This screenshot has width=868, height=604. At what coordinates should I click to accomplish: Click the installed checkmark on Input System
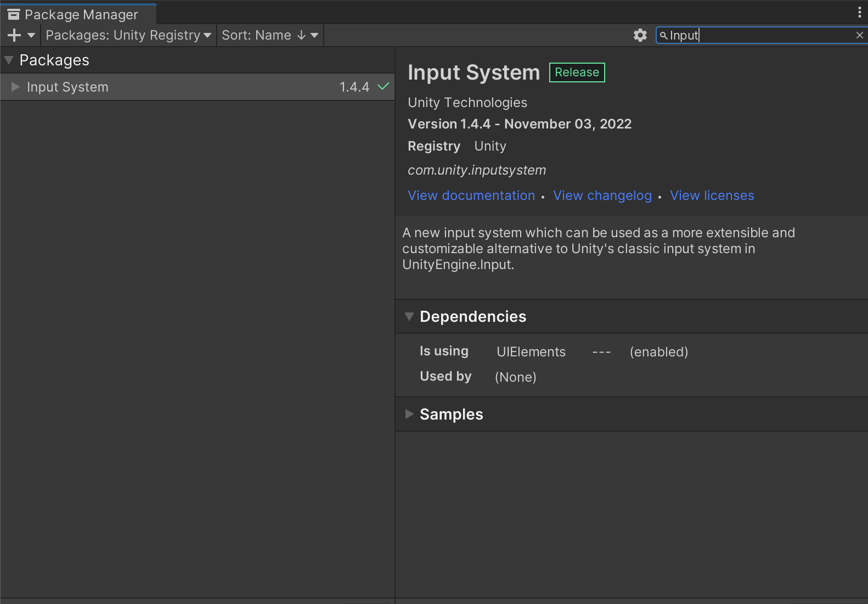(x=383, y=86)
